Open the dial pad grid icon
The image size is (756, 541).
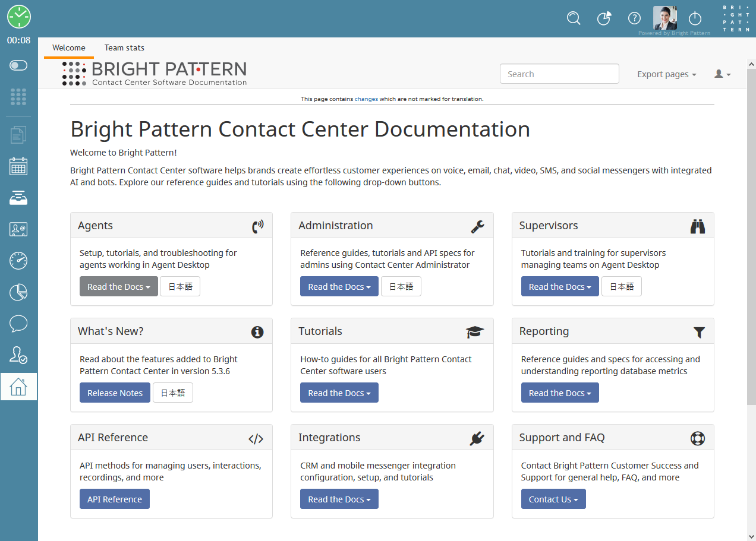pyautogui.click(x=18, y=97)
